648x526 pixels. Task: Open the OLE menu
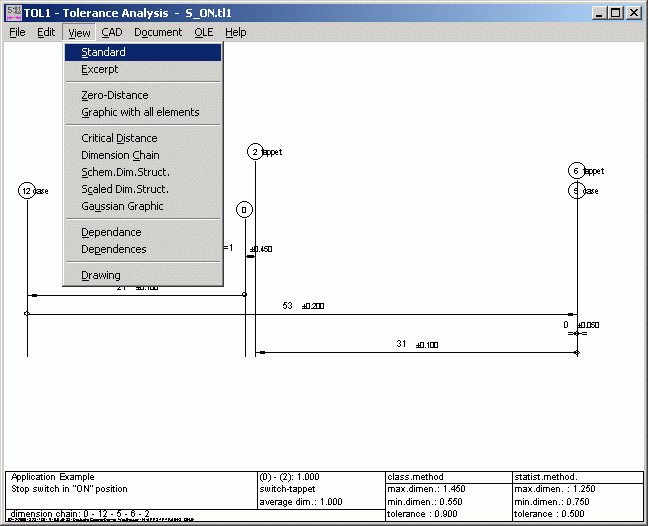(x=204, y=32)
